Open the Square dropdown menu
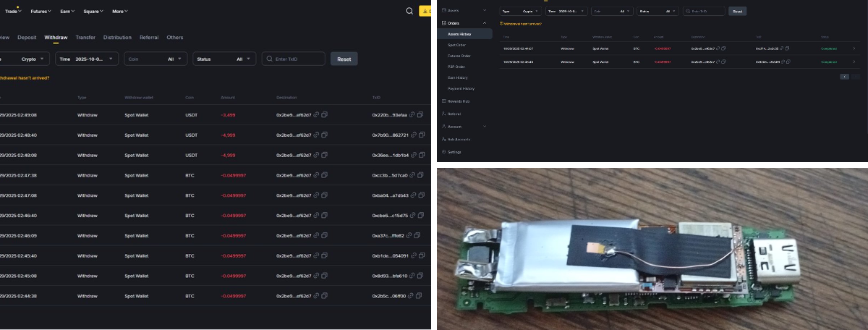This screenshot has height=330, width=868. point(93,11)
